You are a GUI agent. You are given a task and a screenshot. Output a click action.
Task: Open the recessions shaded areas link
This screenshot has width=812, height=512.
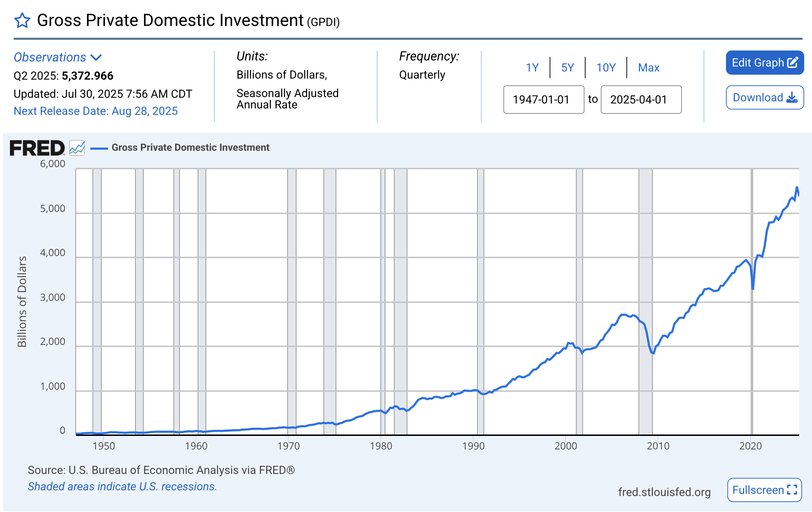122,486
